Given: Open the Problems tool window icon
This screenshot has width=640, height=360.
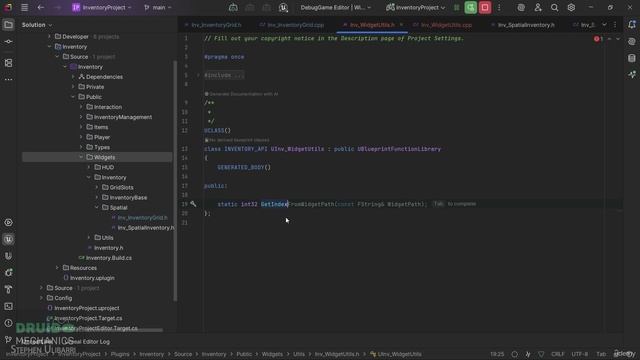Looking at the screenshot, I should (8, 323).
